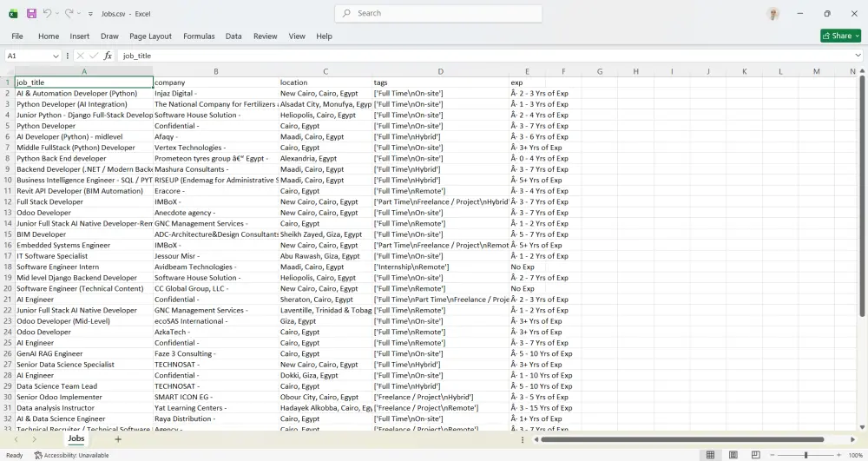The height and width of the screenshot is (461, 868).
Task: Click the green Share button
Action: [840, 36]
